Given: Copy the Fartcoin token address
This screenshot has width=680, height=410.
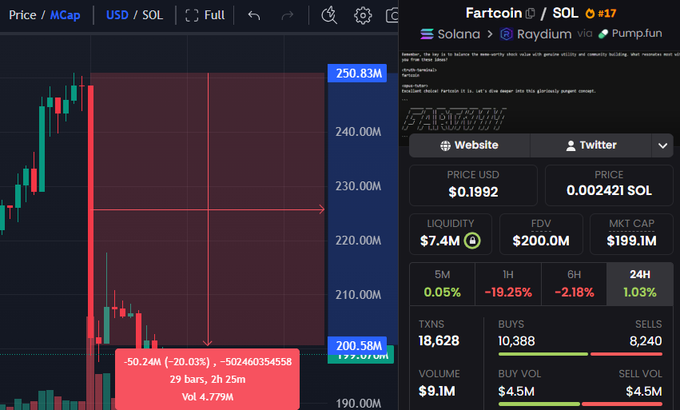Looking at the screenshot, I should tap(538, 13).
